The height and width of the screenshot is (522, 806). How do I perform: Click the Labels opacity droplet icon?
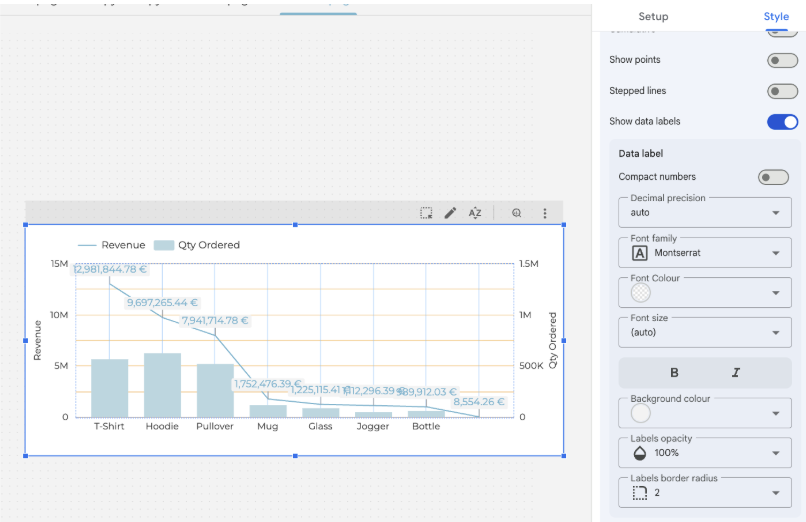point(641,453)
